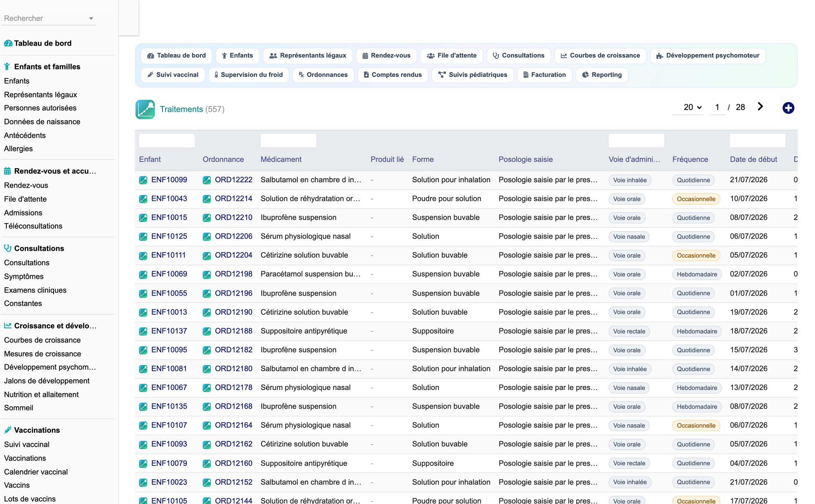Screen dimensions: 815x504
Task: Click Voie rectale badge for ENF10137
Action: pyautogui.click(x=629, y=331)
